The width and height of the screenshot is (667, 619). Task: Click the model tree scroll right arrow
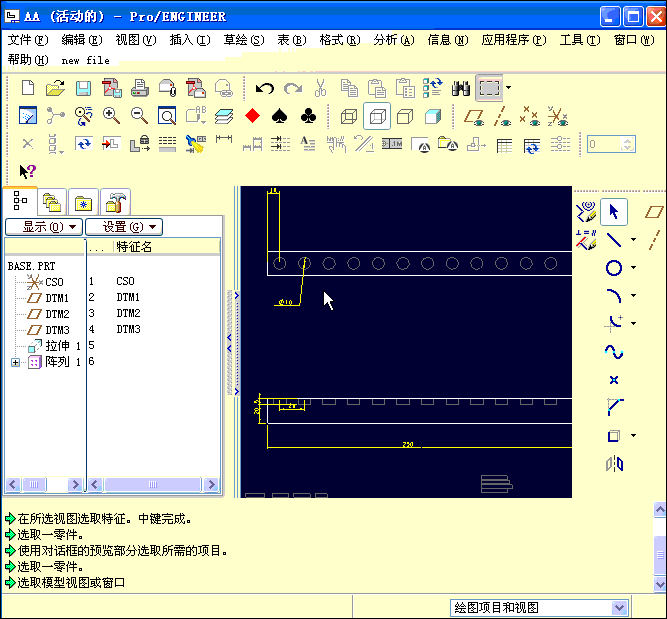(x=75, y=484)
